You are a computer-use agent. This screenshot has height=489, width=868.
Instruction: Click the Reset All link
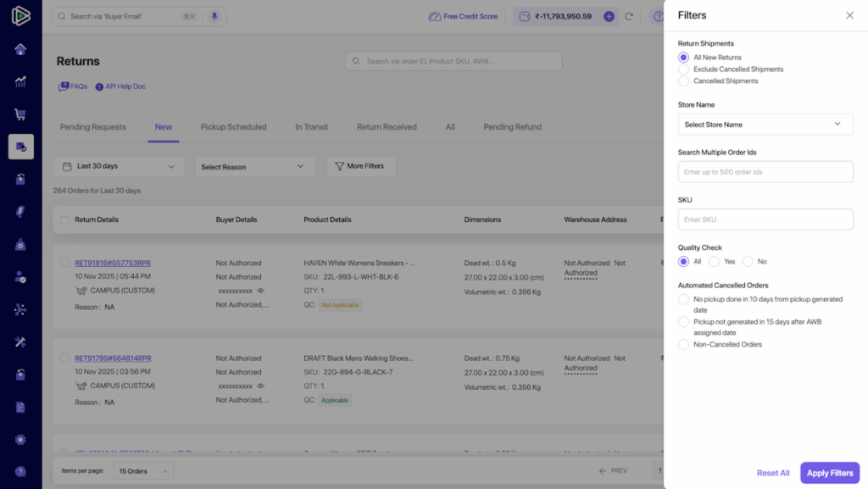coord(772,473)
